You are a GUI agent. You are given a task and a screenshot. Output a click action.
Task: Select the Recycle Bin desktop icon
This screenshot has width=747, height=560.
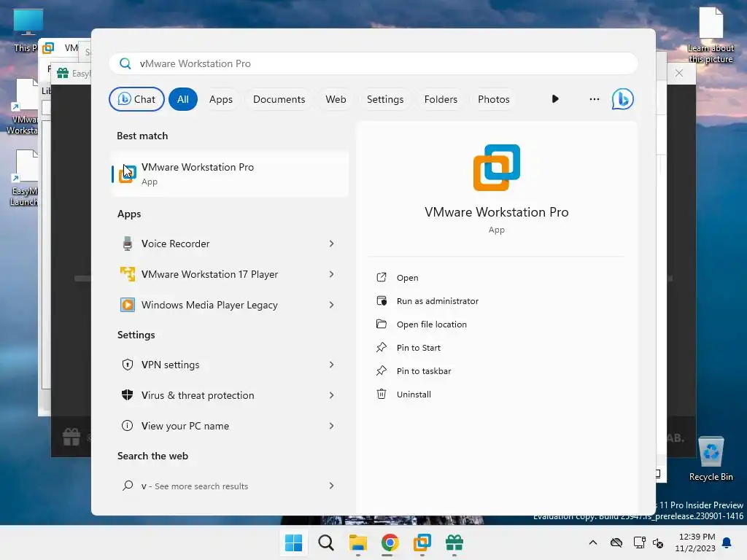click(711, 459)
